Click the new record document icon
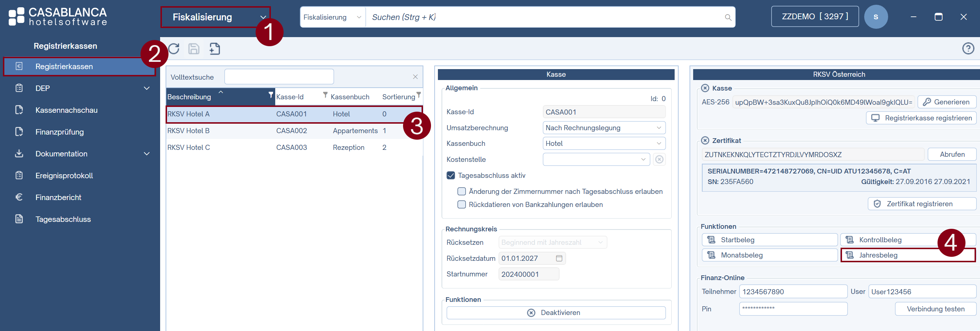Screen dimensions: 980x331 coord(215,49)
